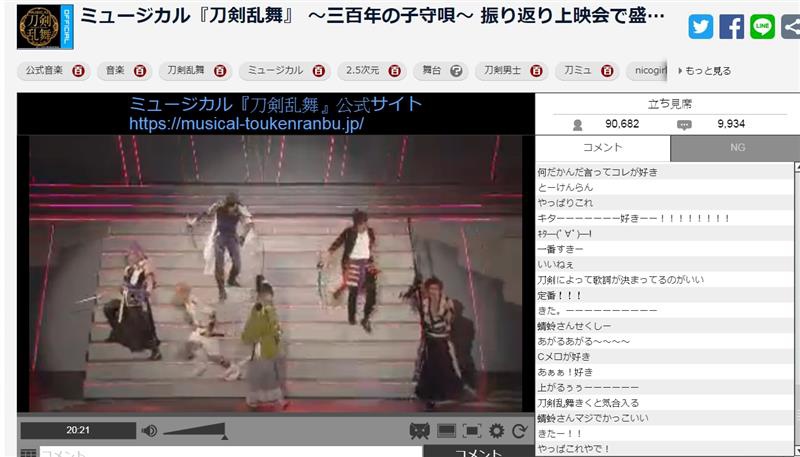This screenshot has width=800, height=457.
Task: Select comment やっぱりこれ
Action: (x=665, y=203)
